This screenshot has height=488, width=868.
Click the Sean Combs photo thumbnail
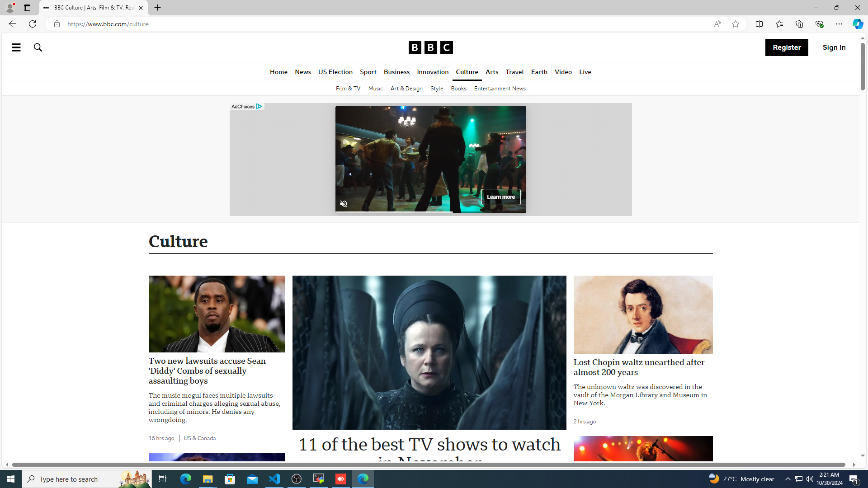pyautogui.click(x=217, y=314)
